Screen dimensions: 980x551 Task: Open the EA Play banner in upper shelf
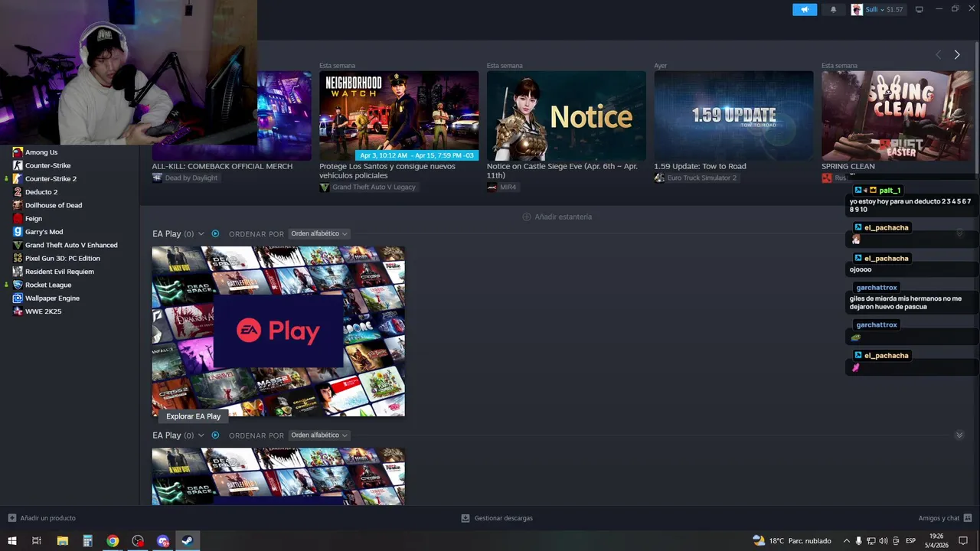[x=278, y=331]
